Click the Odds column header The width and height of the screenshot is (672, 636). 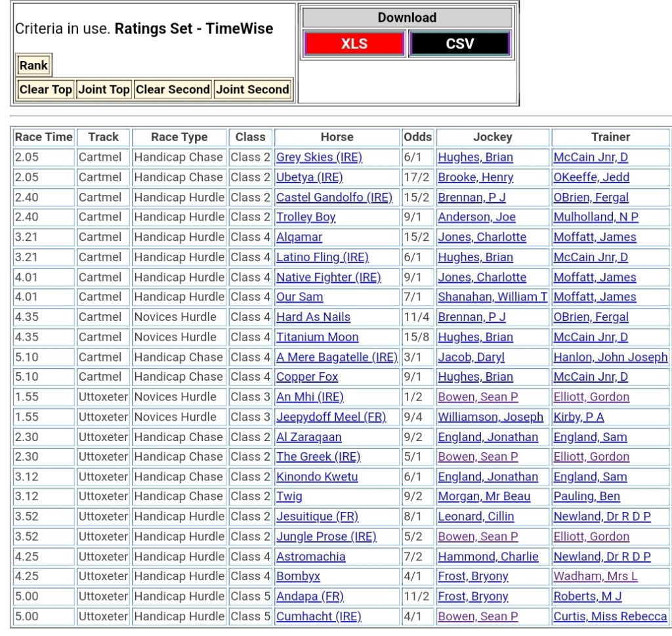click(x=418, y=137)
